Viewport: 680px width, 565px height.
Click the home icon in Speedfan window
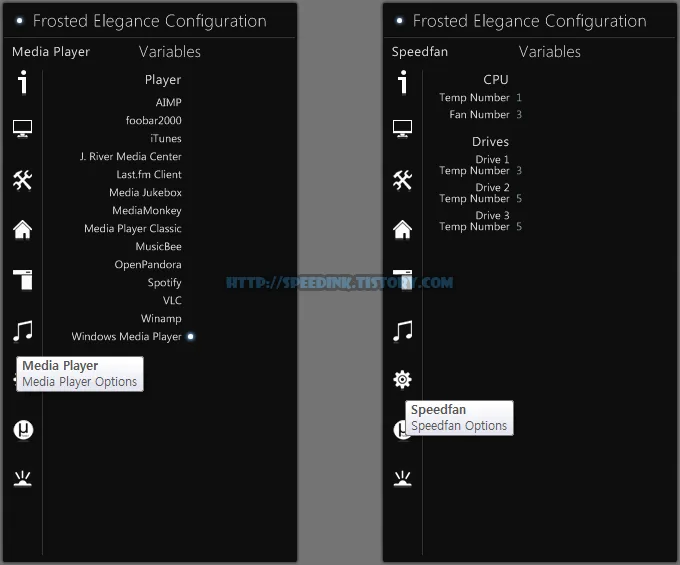pyautogui.click(x=402, y=229)
